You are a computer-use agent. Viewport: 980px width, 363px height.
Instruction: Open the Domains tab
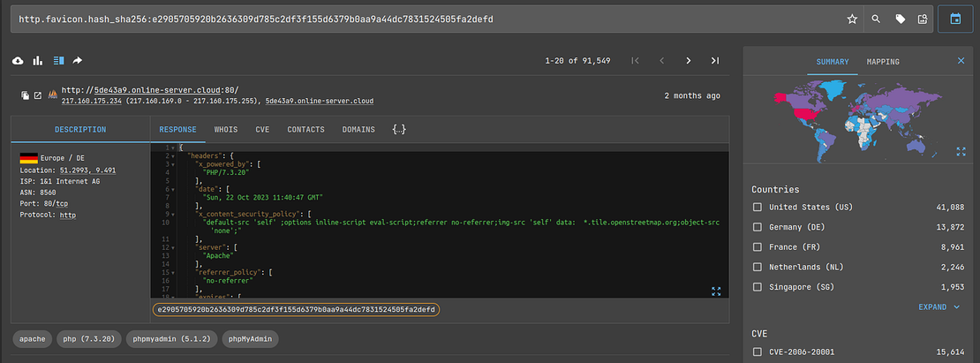[x=358, y=129]
